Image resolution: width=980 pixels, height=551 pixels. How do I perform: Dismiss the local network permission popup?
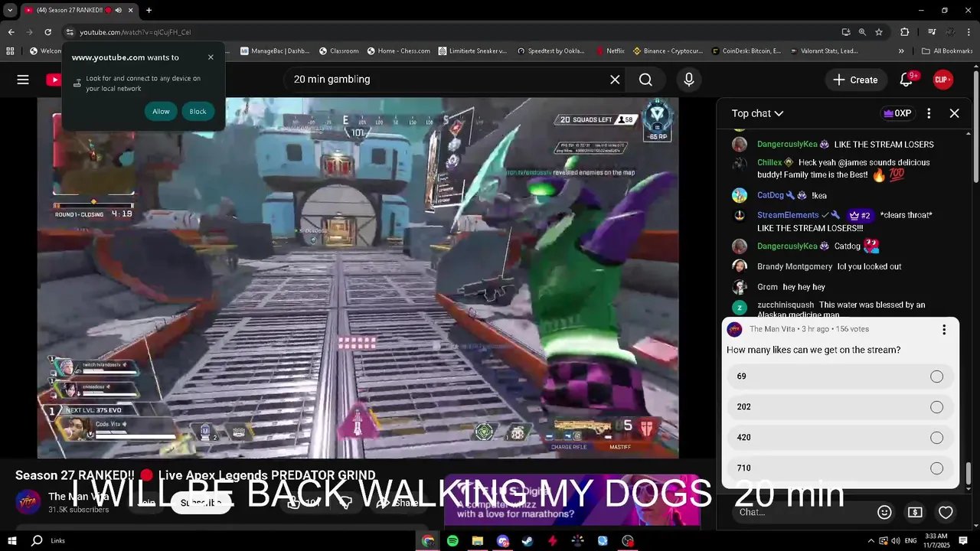click(211, 57)
